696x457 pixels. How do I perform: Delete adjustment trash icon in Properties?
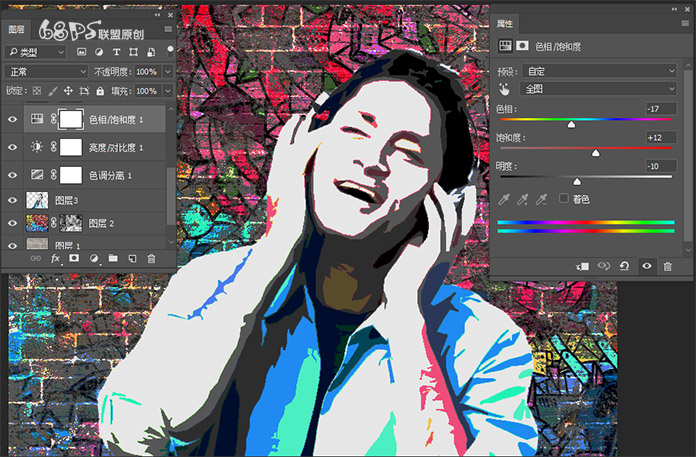tap(667, 266)
